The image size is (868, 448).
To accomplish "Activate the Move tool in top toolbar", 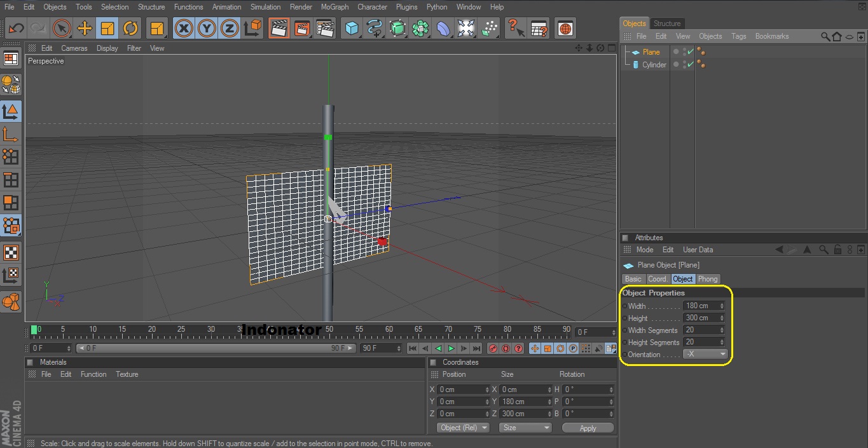I will 85,28.
